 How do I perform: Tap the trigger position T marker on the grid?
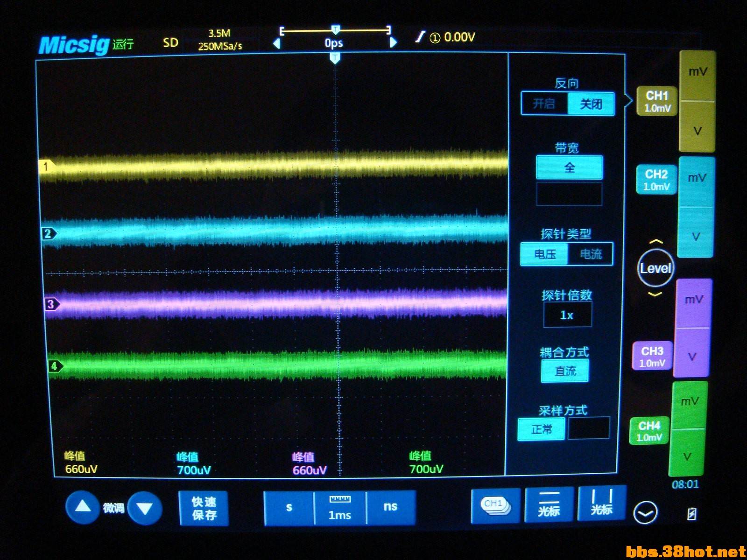tap(335, 58)
